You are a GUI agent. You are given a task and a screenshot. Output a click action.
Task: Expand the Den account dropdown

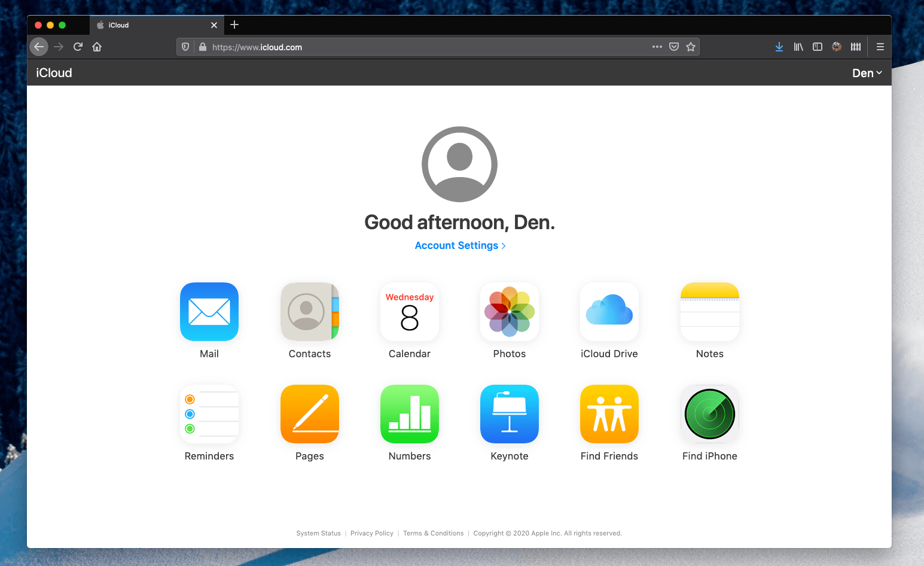pos(867,73)
